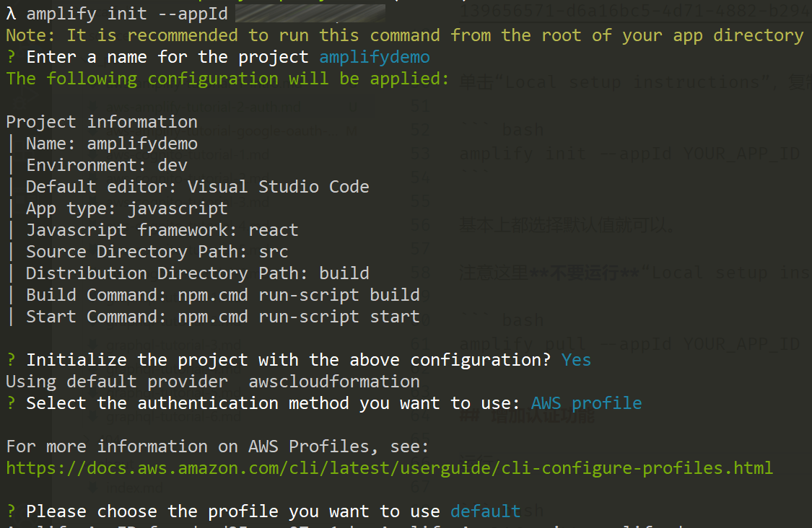The width and height of the screenshot is (812, 528).
Task: Click the 'Yes' initialize confirmation answer
Action: 576,360
